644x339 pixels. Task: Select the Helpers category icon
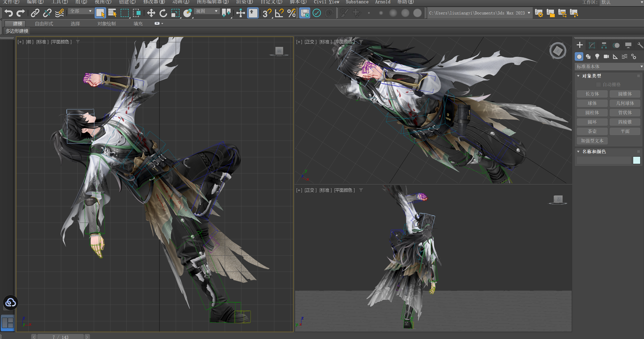coord(615,56)
